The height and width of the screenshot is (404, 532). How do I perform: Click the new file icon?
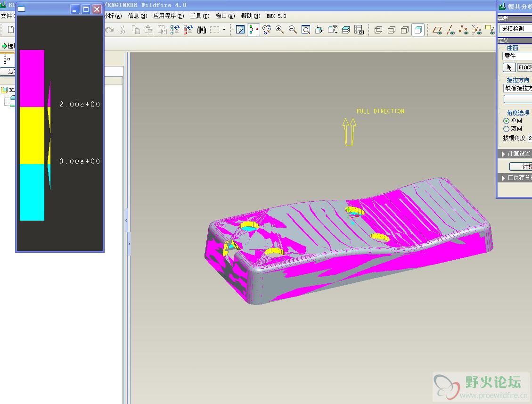point(11,30)
